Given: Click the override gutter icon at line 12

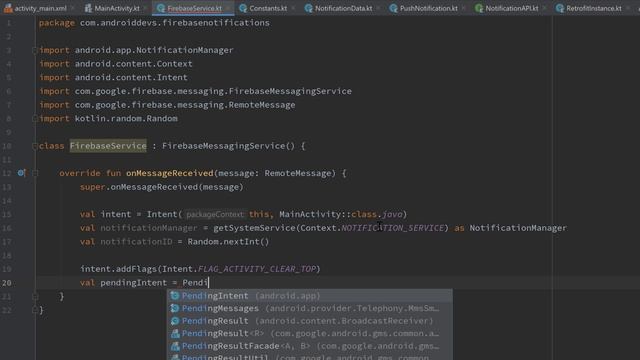Looking at the screenshot, I should 21,173.
